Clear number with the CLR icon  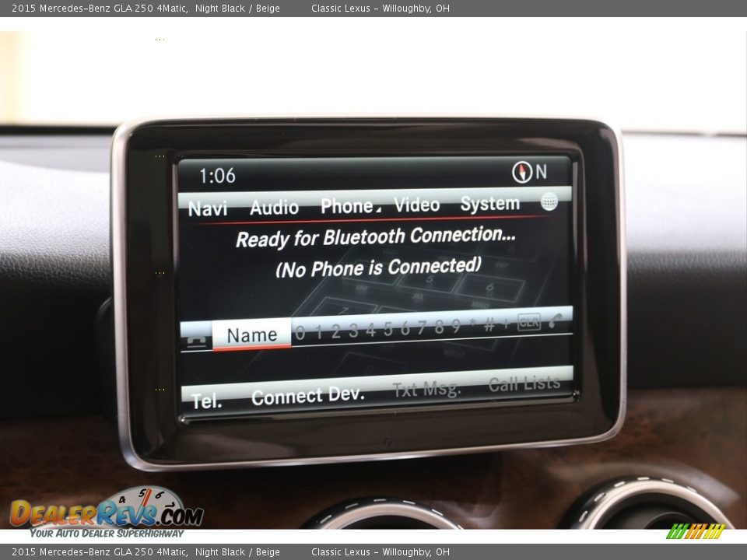(529, 322)
